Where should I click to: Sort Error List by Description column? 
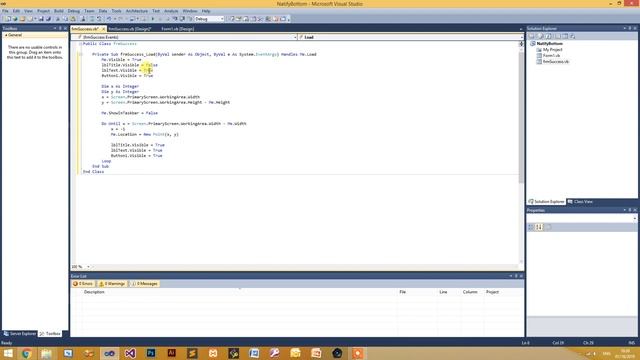coord(239,292)
